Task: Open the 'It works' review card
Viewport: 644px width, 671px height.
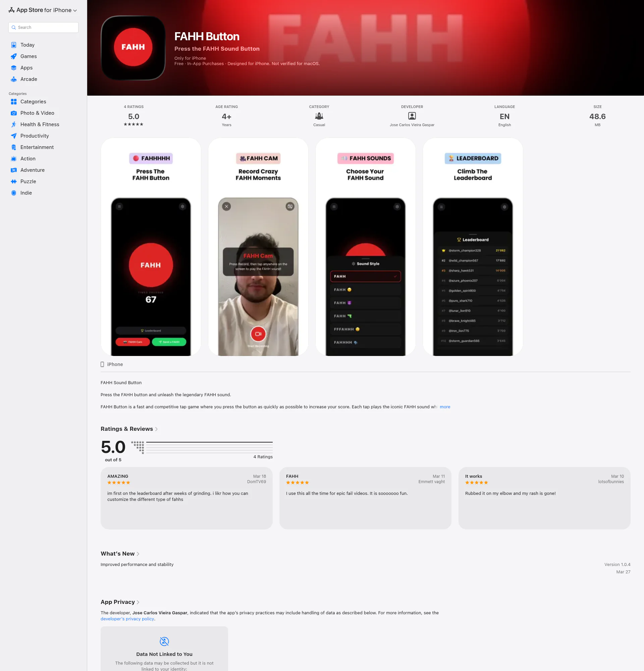Action: click(544, 498)
